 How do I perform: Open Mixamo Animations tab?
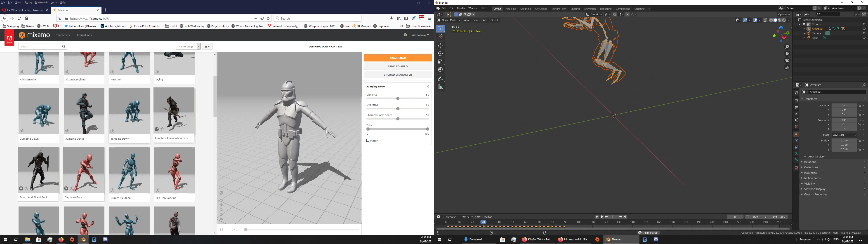click(x=84, y=35)
